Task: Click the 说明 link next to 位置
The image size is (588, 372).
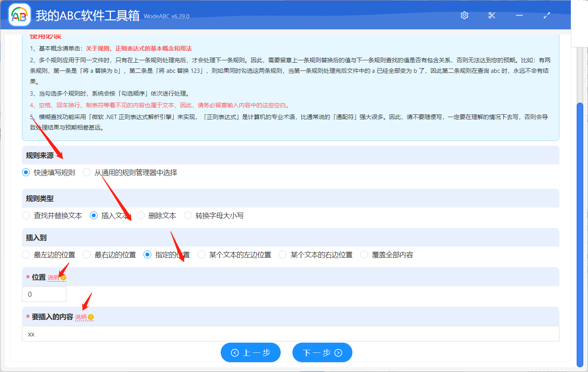Action: point(53,277)
